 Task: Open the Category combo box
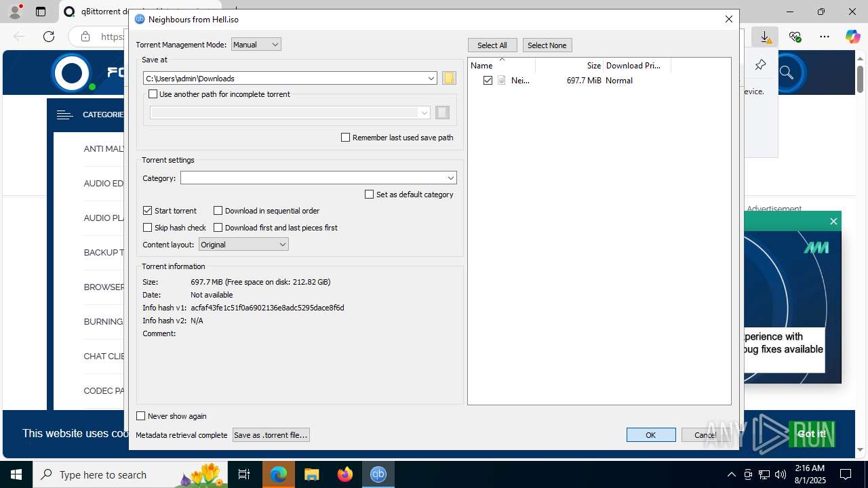[x=318, y=178]
